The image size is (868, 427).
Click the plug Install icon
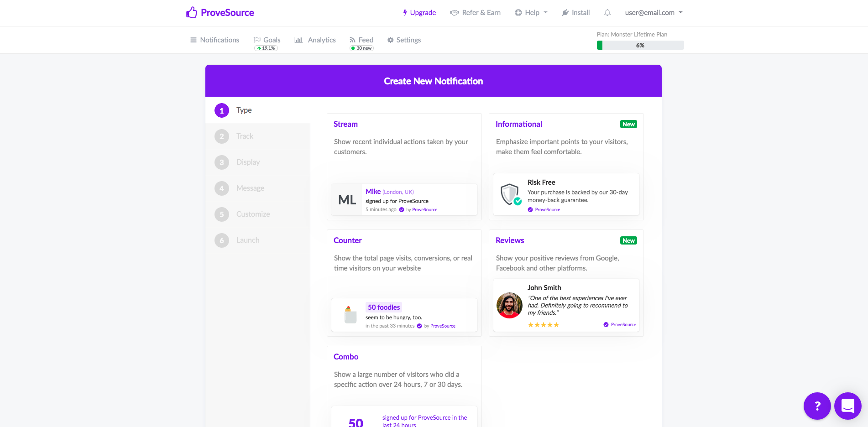pyautogui.click(x=565, y=13)
